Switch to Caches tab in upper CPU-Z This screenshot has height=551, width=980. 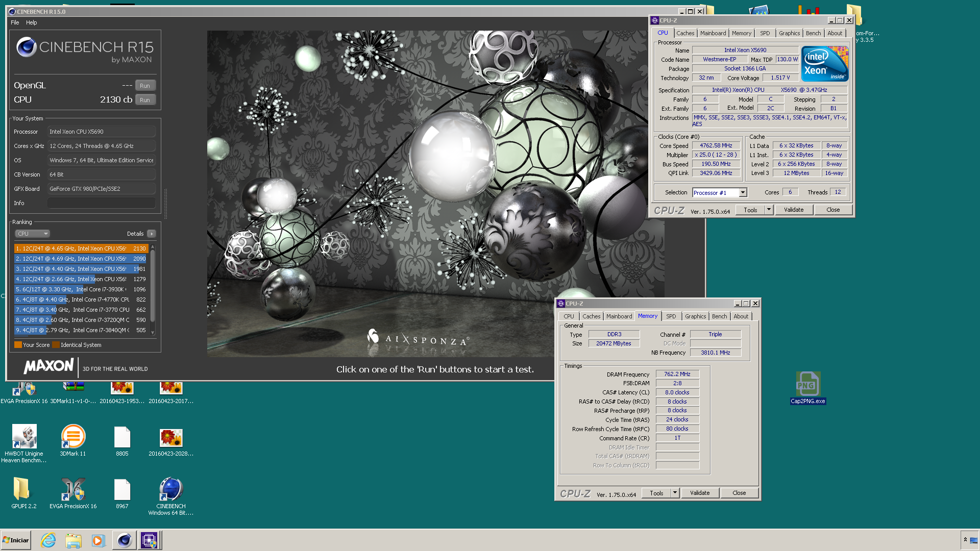[x=685, y=33]
